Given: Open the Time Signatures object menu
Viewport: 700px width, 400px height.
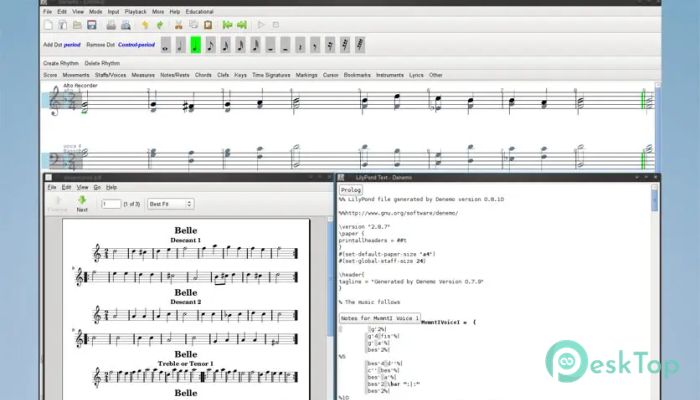Looking at the screenshot, I should [x=271, y=75].
